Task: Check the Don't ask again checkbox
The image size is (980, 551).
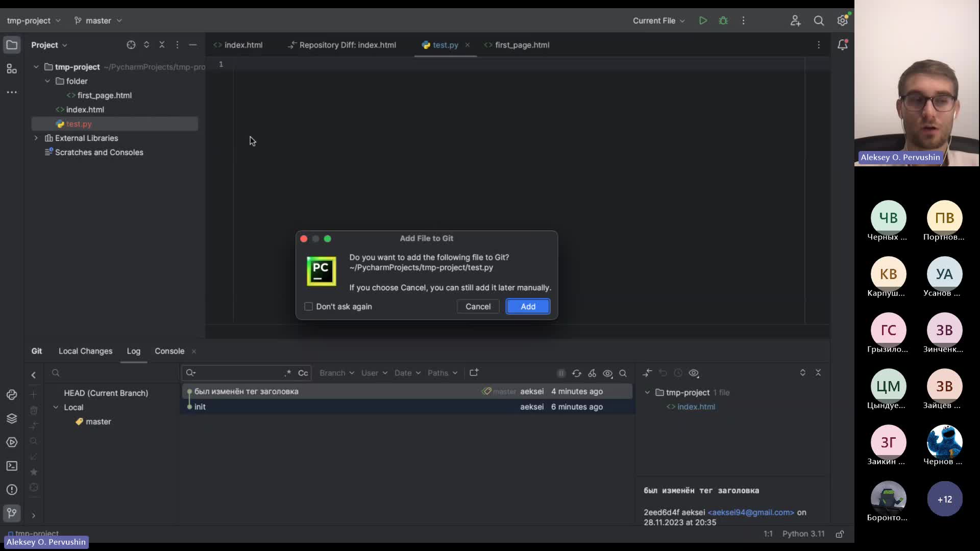Action: click(x=308, y=307)
